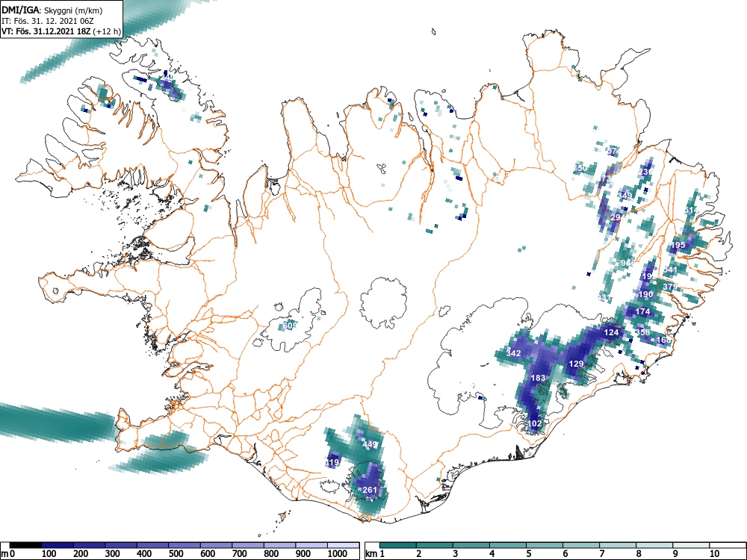Click the teal swatch between 5 and 6 km
The width and height of the screenshot is (747, 560).
545,545
